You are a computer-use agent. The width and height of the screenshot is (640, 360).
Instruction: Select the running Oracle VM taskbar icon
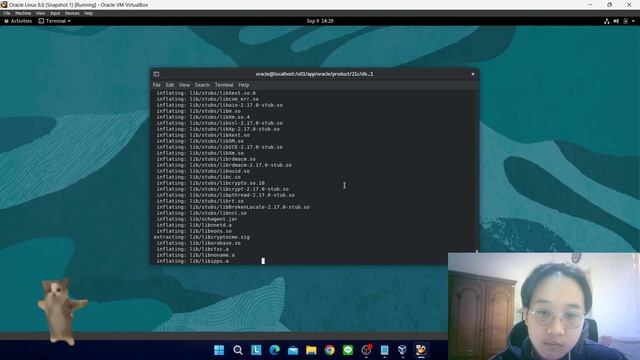(421, 350)
